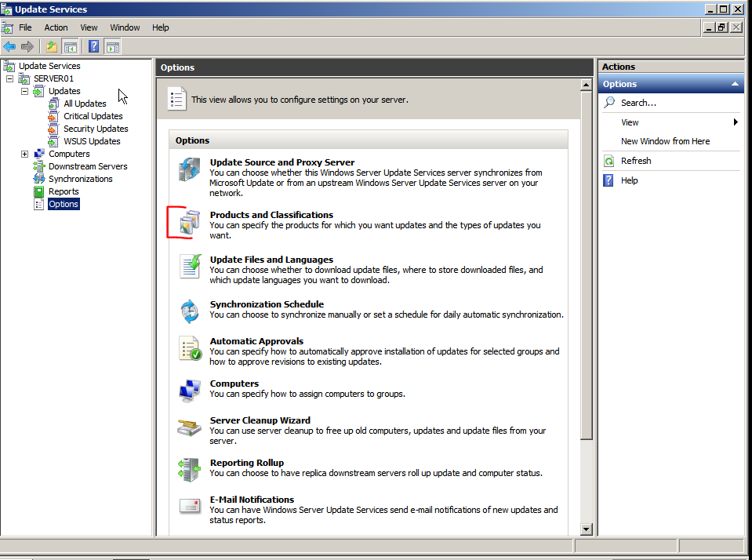Screen dimensions: 752x560
Task: Open Reporting Rollup settings
Action: 246,463
